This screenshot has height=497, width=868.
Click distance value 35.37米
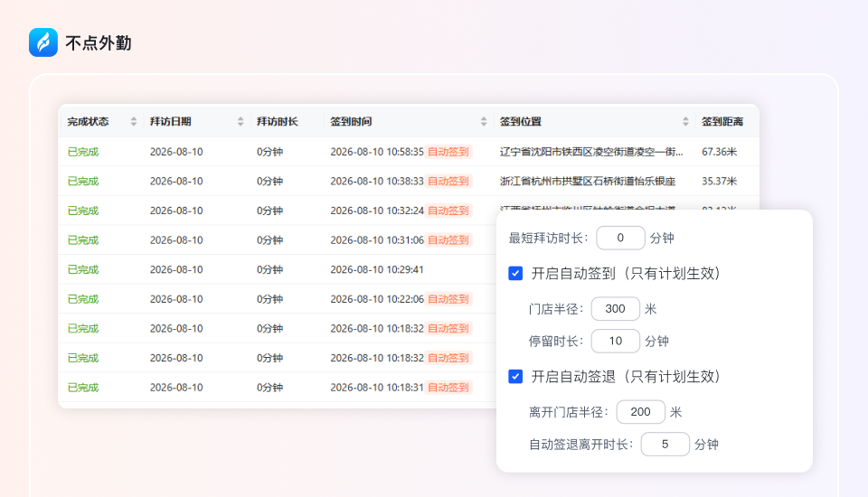(x=719, y=181)
